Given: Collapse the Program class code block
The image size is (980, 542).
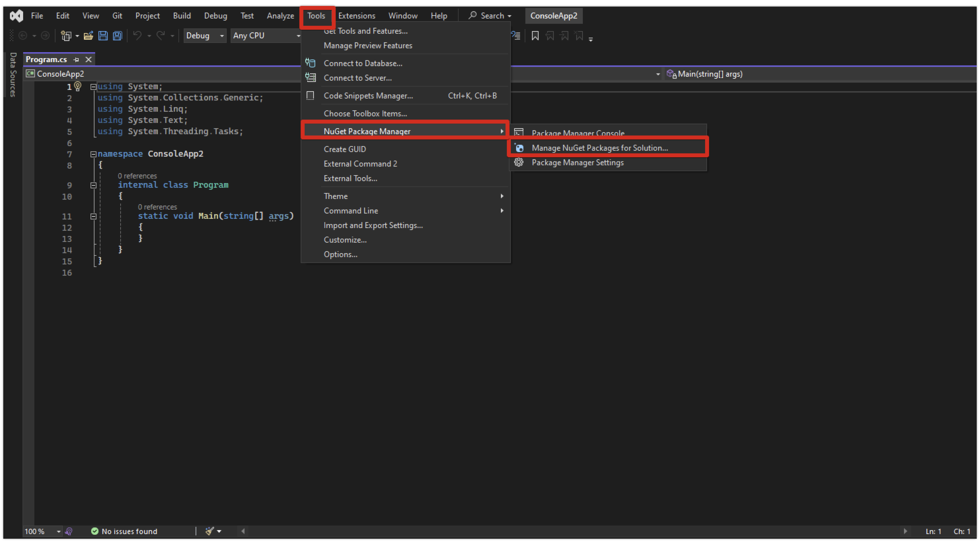Looking at the screenshot, I should tap(93, 184).
